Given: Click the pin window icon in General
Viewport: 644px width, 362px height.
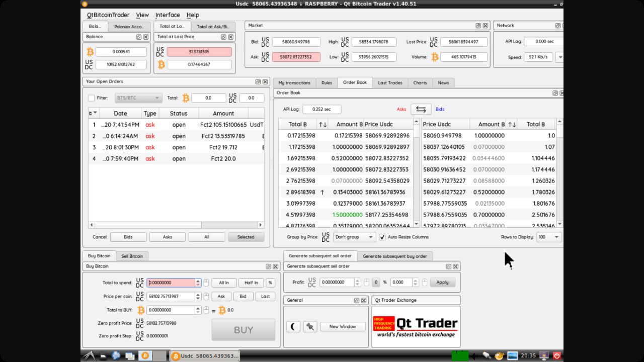Looking at the screenshot, I should (x=310, y=327).
